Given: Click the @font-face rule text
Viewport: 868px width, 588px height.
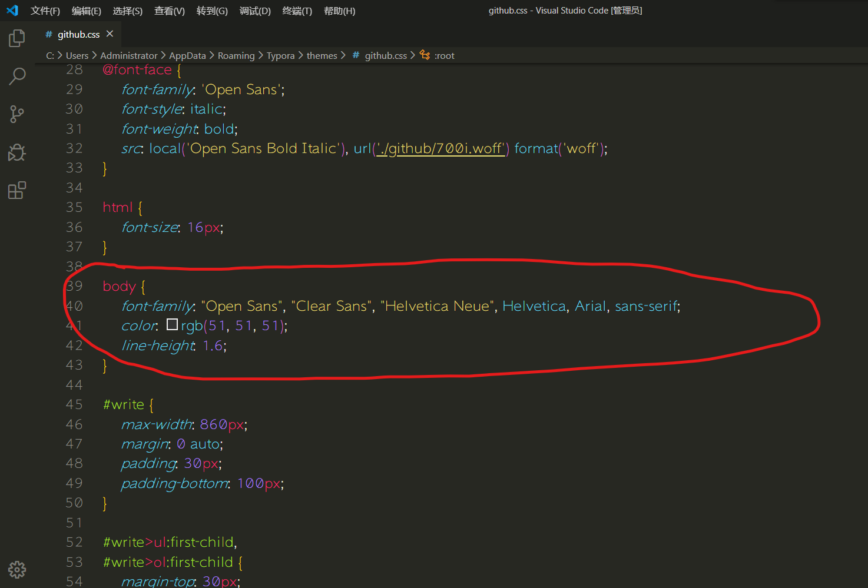Looking at the screenshot, I should click(x=137, y=69).
